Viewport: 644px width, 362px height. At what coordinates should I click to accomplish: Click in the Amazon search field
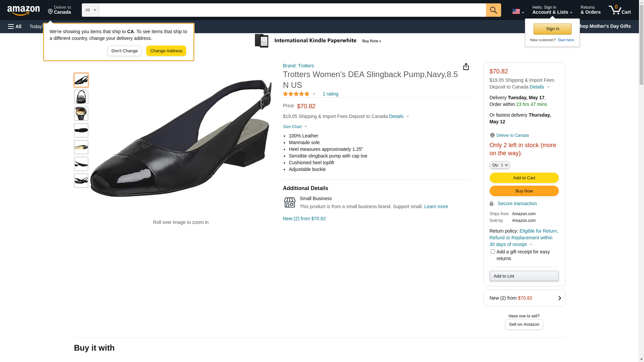tap(292, 10)
